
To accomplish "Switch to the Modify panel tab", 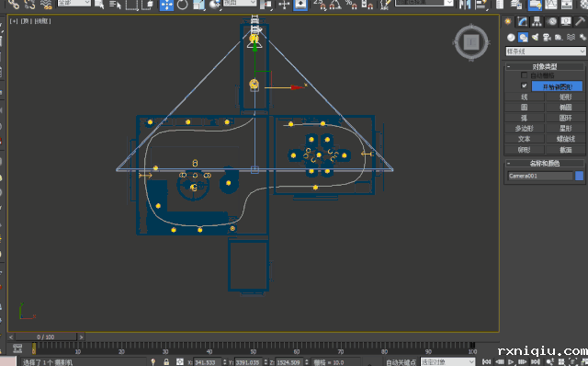I will click(523, 21).
